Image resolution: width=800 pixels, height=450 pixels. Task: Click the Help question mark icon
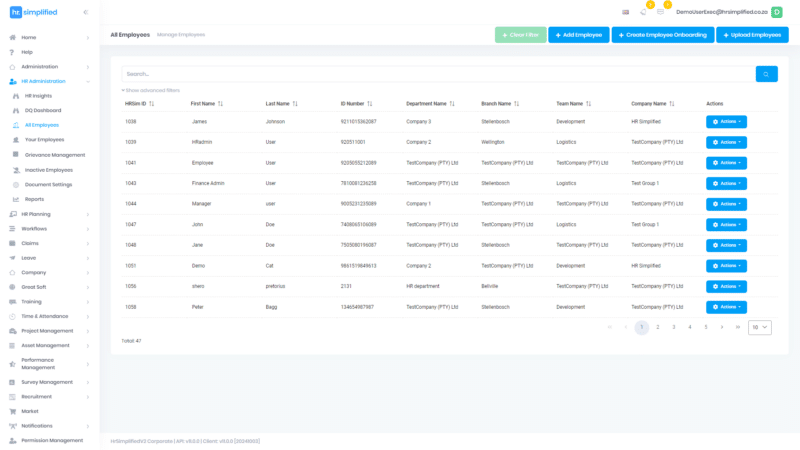[x=12, y=52]
